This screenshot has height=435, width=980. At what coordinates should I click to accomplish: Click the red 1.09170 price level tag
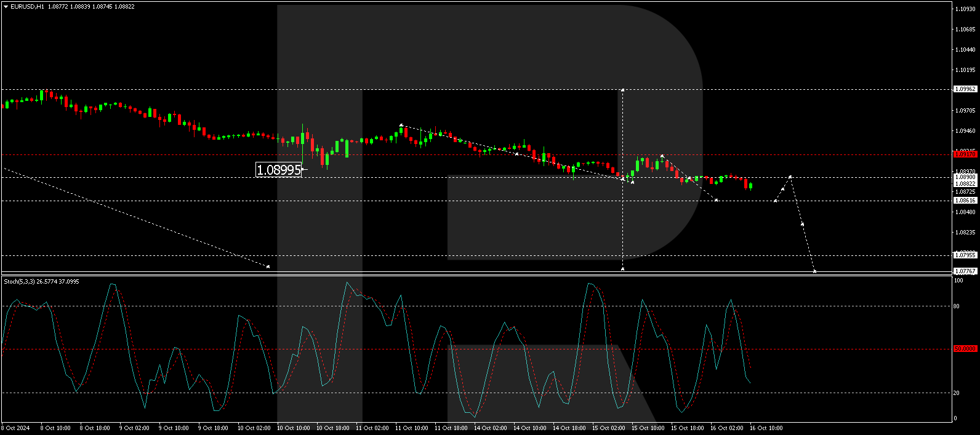(x=965, y=154)
